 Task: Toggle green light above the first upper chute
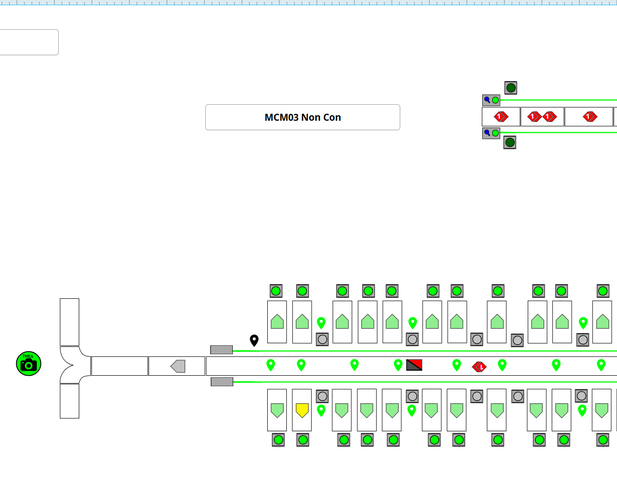click(x=276, y=291)
